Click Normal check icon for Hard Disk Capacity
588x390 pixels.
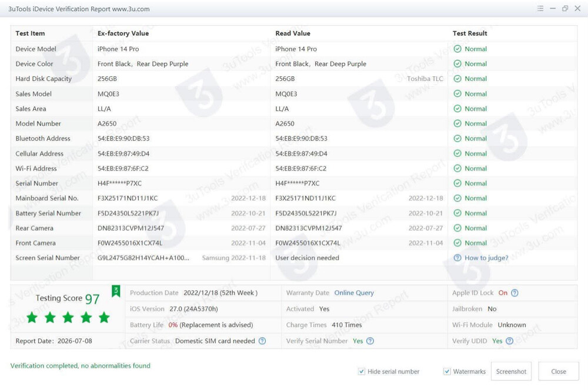pos(457,79)
